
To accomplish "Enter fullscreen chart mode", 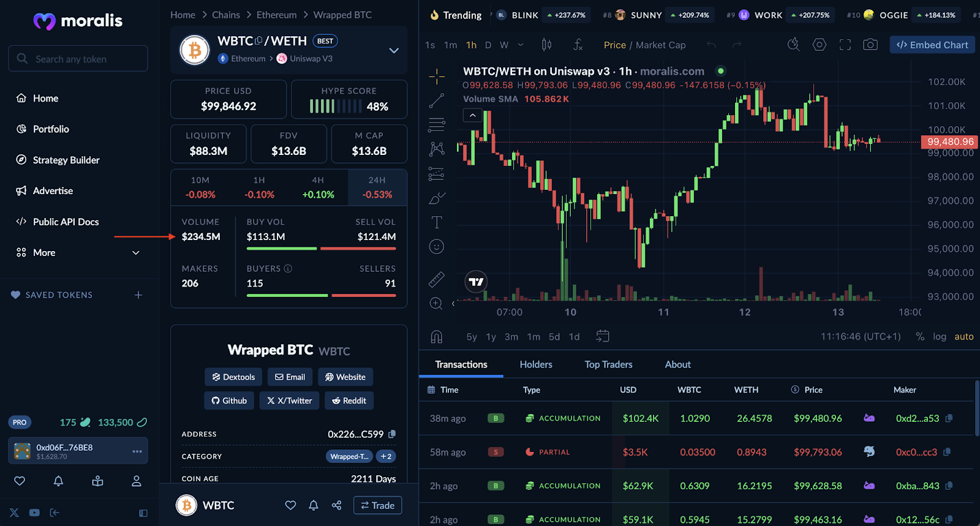I will 845,45.
